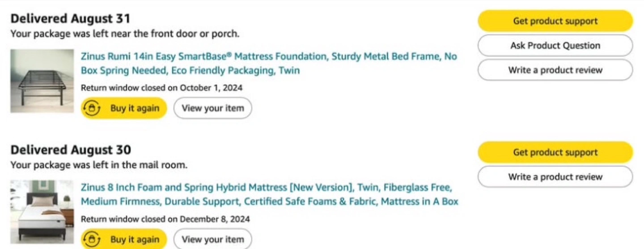Click the Buy it again icon for bed frame

click(x=92, y=108)
